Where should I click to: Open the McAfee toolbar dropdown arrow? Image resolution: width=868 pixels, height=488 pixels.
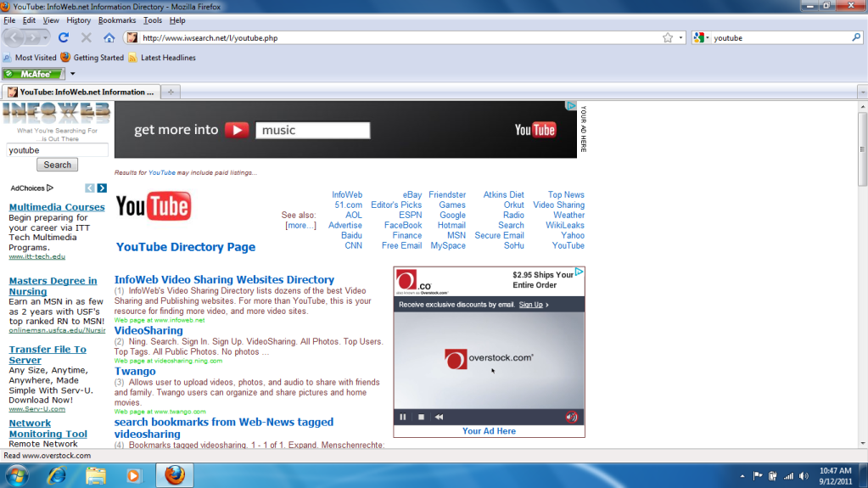coord(72,74)
